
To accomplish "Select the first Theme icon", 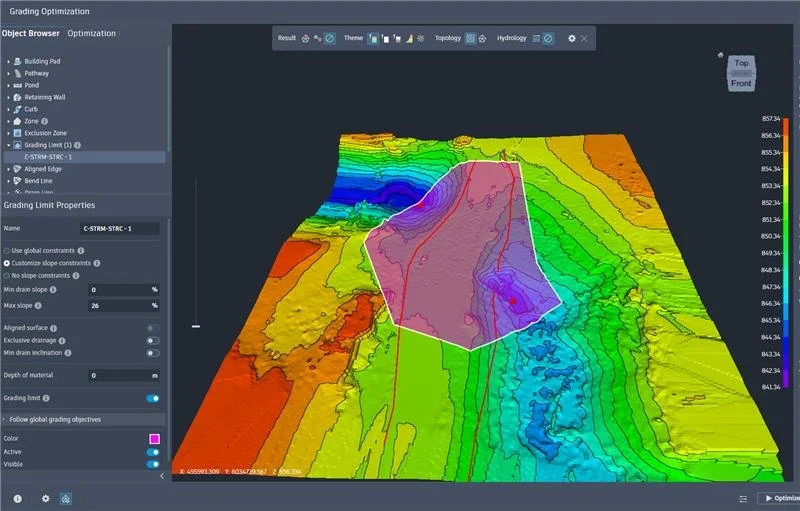I will (x=373, y=38).
